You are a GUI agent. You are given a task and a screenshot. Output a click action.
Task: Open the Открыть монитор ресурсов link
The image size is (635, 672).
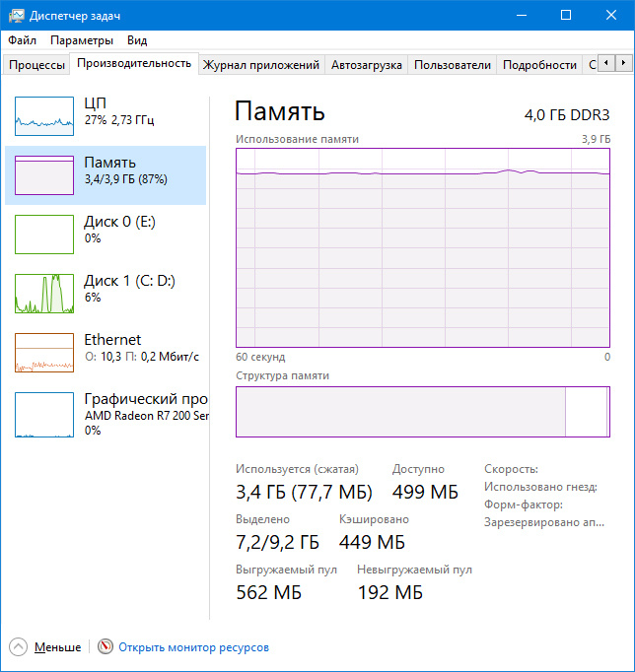193,647
